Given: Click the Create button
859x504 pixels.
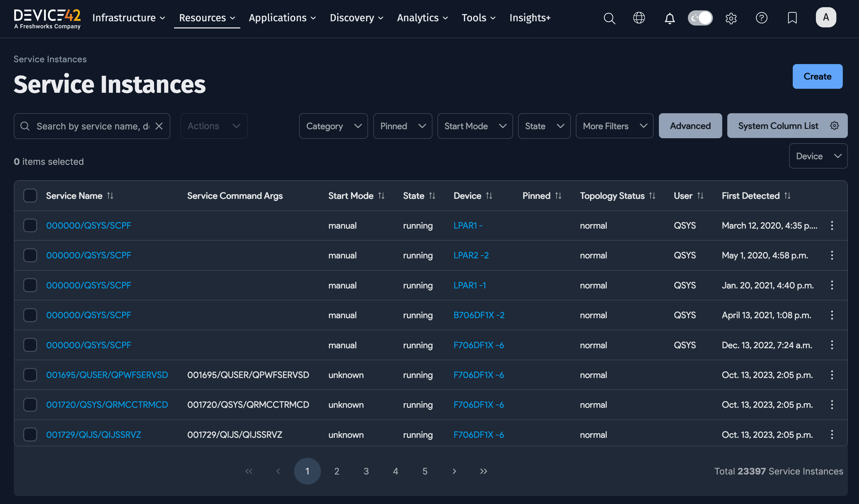Looking at the screenshot, I should (817, 76).
